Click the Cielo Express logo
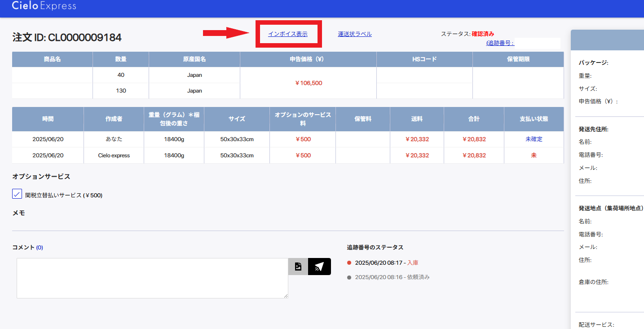The image size is (644, 329). pyautogui.click(x=44, y=6)
